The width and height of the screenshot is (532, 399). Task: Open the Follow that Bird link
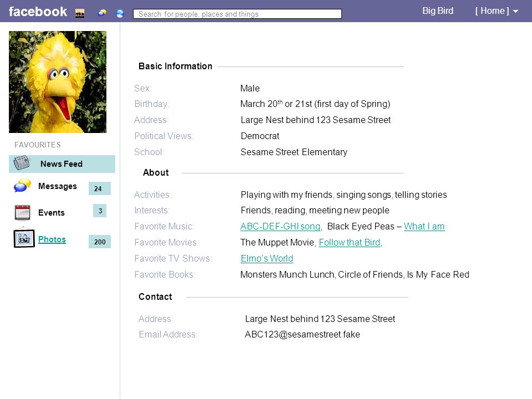[x=350, y=242]
